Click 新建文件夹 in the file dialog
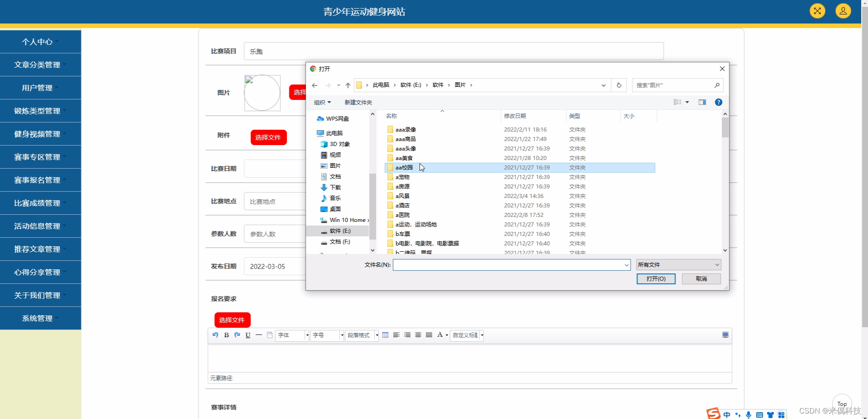 point(358,103)
